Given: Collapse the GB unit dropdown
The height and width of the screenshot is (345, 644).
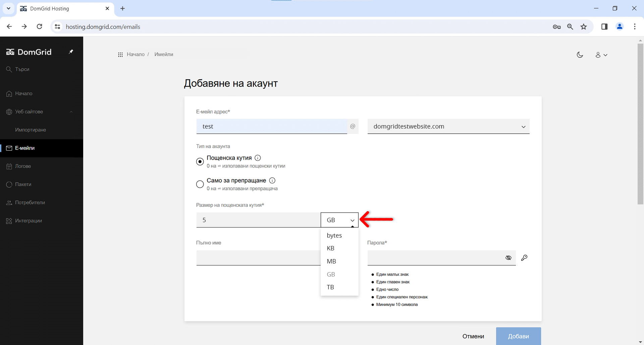Looking at the screenshot, I should tap(339, 220).
